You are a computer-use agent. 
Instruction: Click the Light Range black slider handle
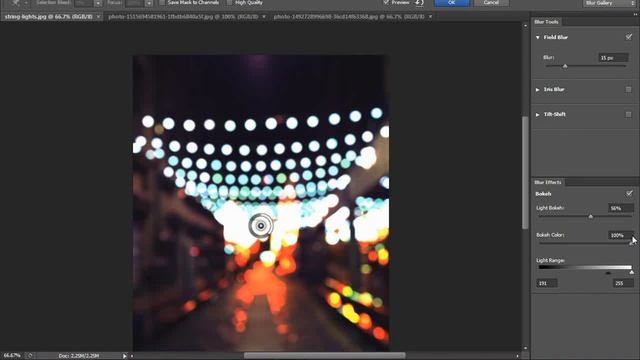[608, 273]
